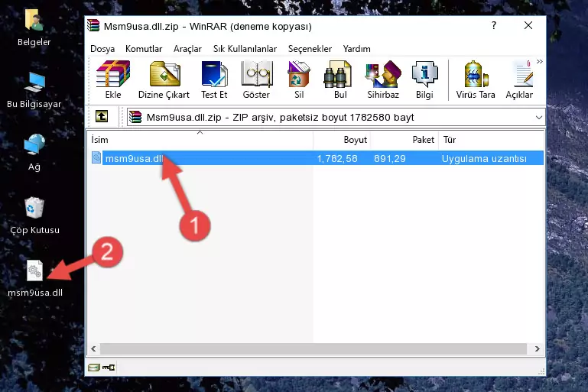Click the Dizine Çıkart extract icon

coord(164,79)
